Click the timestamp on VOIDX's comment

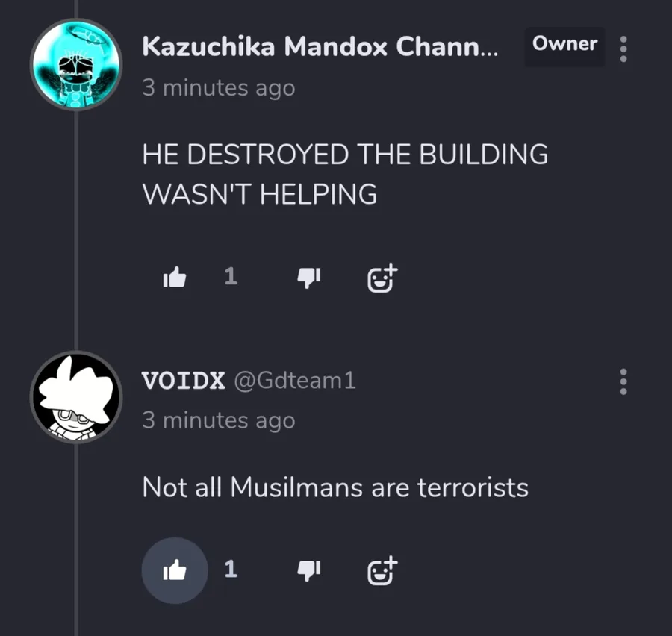pos(219,420)
